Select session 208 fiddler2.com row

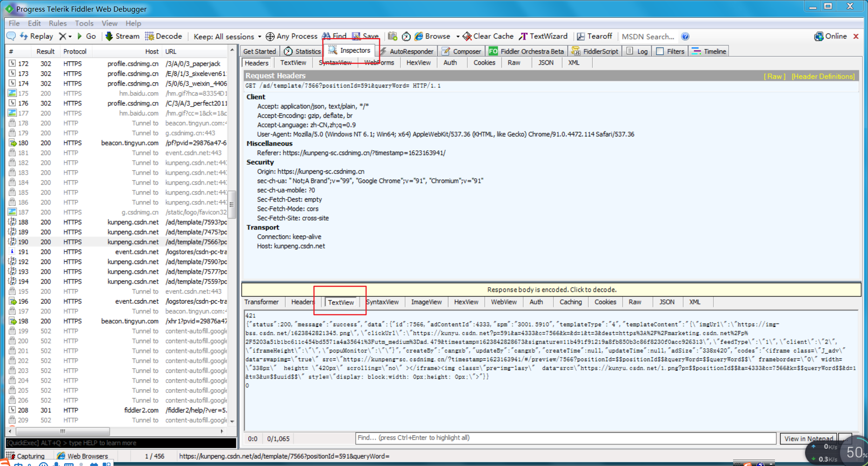[117, 410]
